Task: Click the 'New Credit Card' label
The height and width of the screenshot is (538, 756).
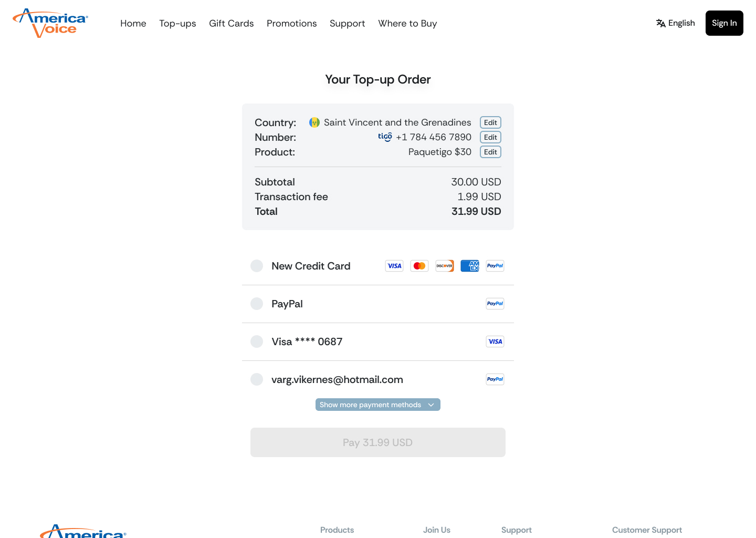Action: (311, 266)
